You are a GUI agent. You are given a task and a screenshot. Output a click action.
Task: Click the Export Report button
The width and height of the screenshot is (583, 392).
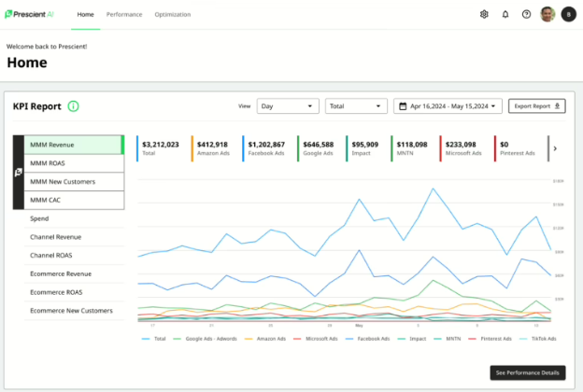(x=537, y=106)
